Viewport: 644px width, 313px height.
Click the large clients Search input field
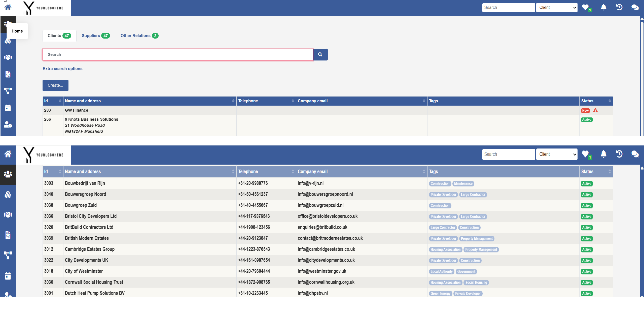click(177, 54)
